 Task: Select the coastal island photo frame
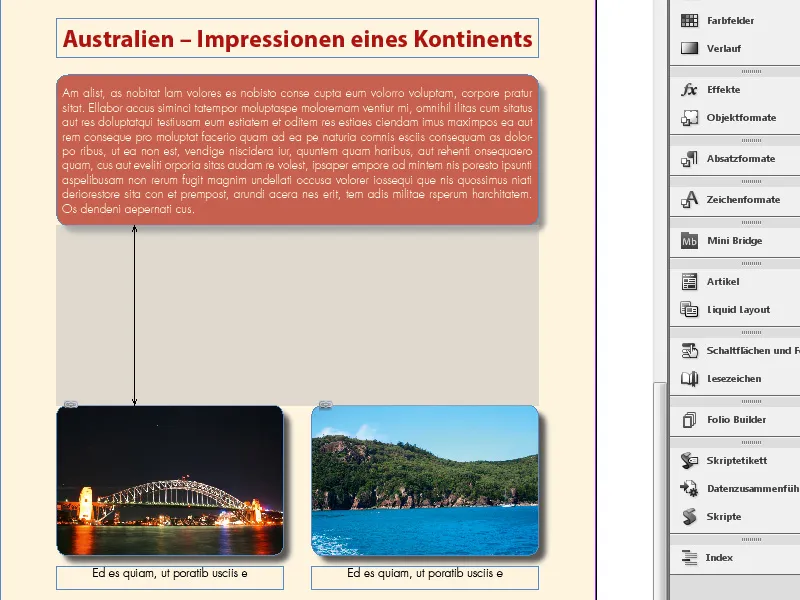tap(425, 481)
